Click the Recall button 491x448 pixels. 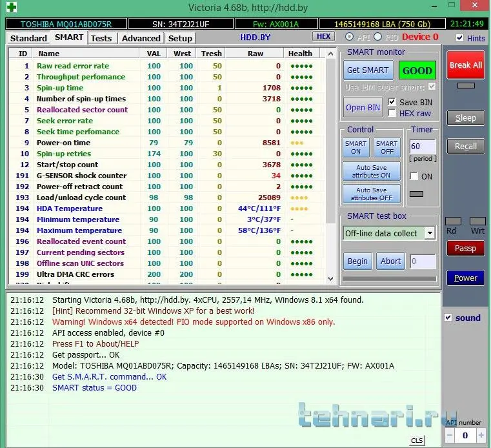466,147
